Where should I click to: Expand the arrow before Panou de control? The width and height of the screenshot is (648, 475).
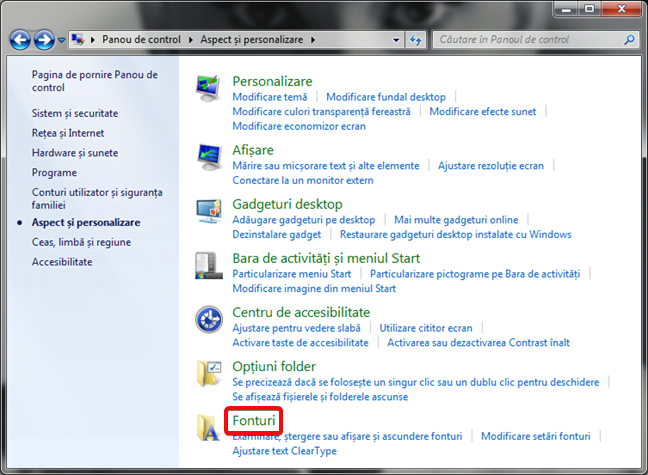[x=93, y=40]
